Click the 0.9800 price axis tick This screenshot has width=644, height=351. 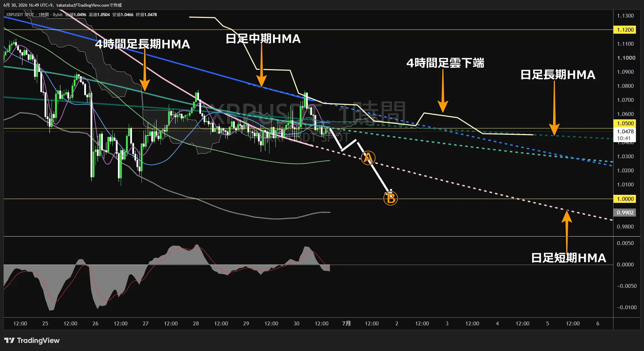(x=625, y=227)
